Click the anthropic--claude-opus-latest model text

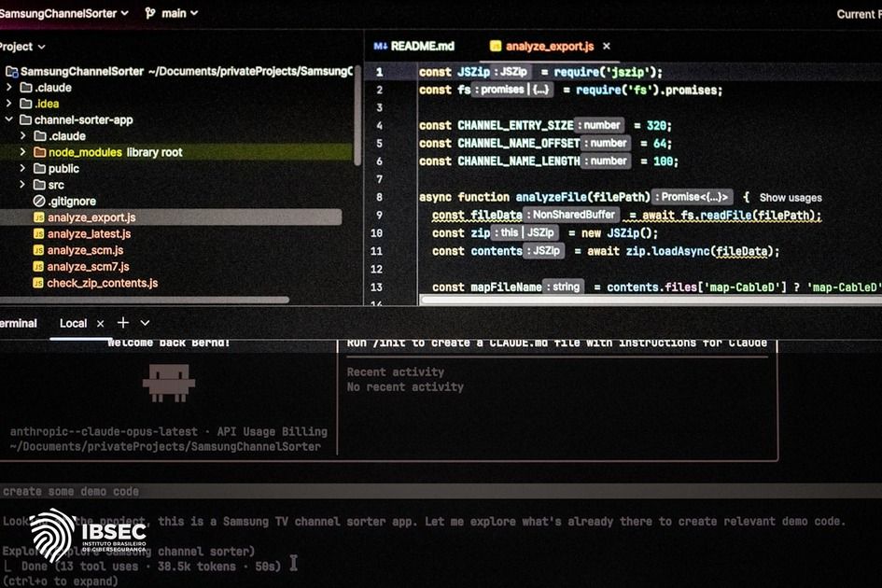click(x=104, y=431)
